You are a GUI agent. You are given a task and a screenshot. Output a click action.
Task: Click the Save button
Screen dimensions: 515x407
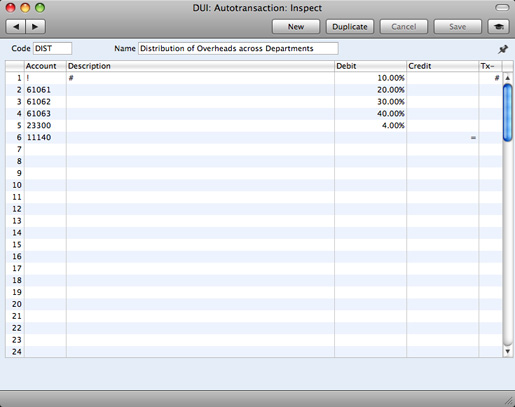tap(457, 27)
